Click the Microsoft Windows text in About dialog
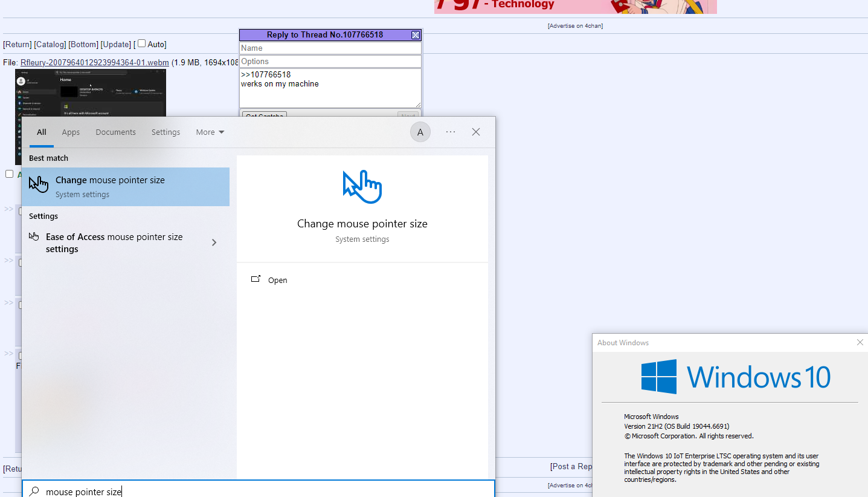Screen dimensions: 868x497 pos(651,417)
